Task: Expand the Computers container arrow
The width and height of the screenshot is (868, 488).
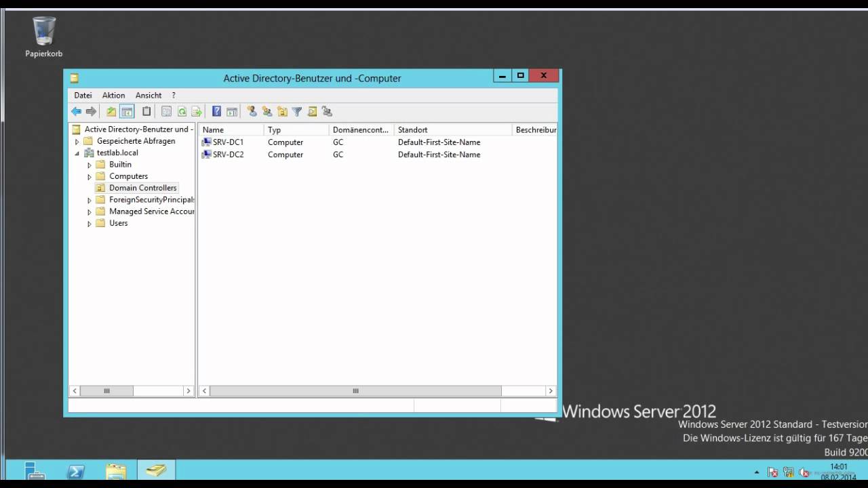Action: click(x=90, y=177)
